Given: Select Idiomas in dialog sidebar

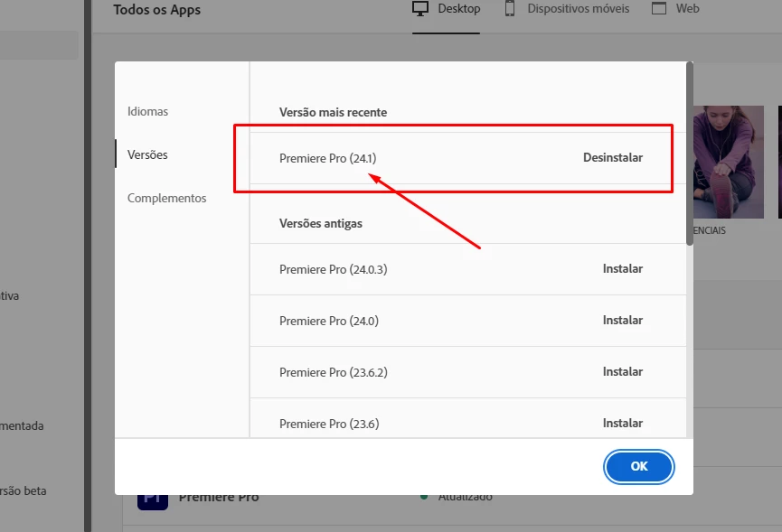Looking at the screenshot, I should (x=147, y=112).
